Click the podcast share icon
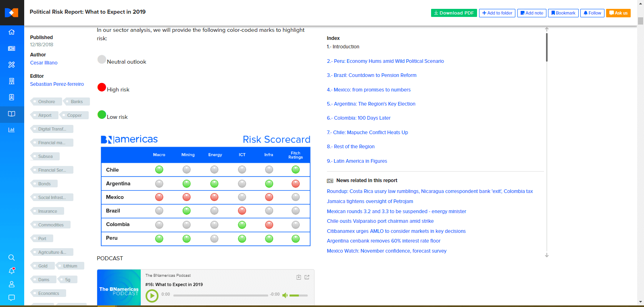This screenshot has width=644, height=307. (x=307, y=277)
